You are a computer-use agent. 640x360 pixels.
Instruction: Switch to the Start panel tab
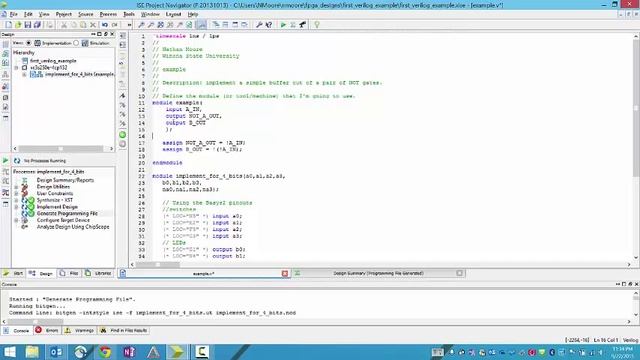click(13, 273)
